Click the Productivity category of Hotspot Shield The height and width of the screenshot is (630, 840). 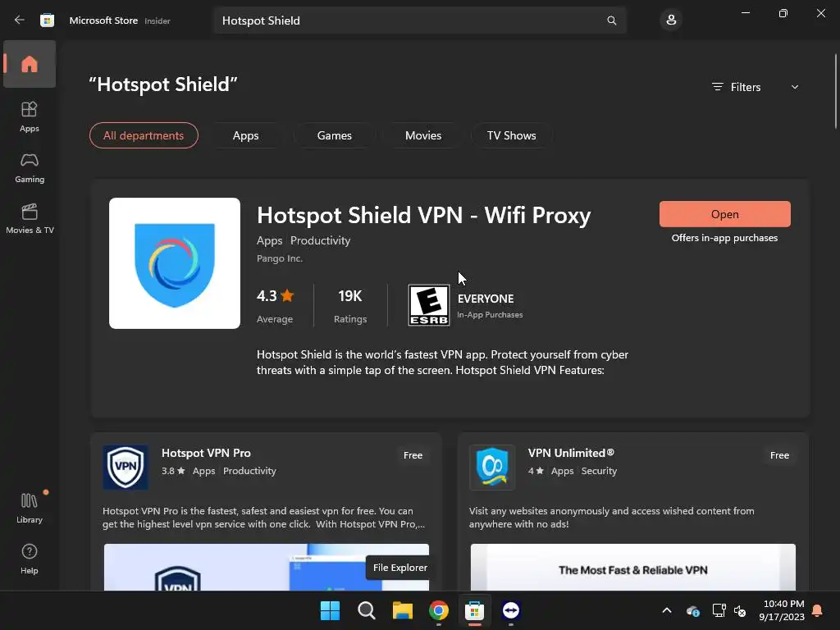(x=321, y=240)
